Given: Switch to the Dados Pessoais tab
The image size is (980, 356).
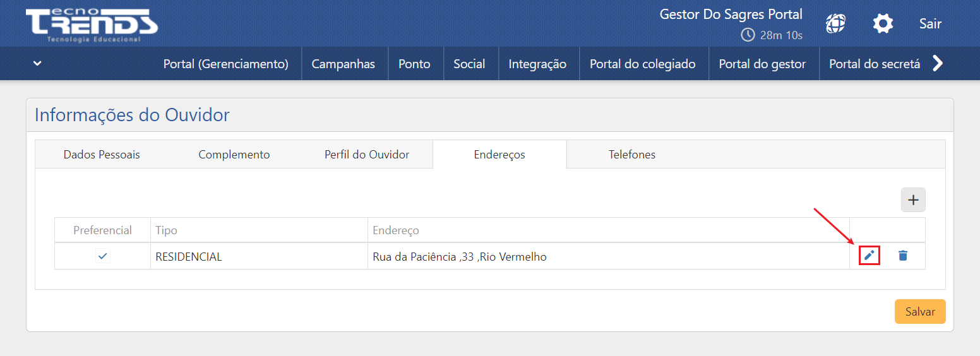Looking at the screenshot, I should [102, 155].
